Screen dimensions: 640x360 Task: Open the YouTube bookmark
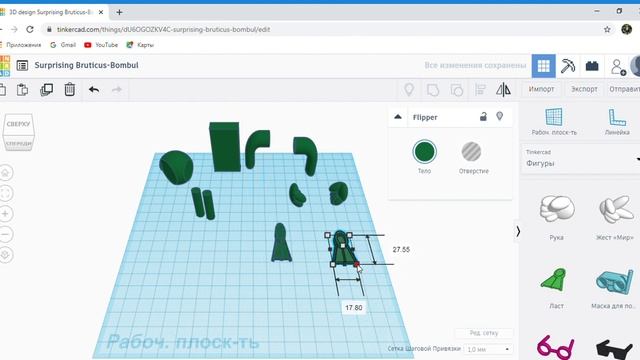click(101, 45)
